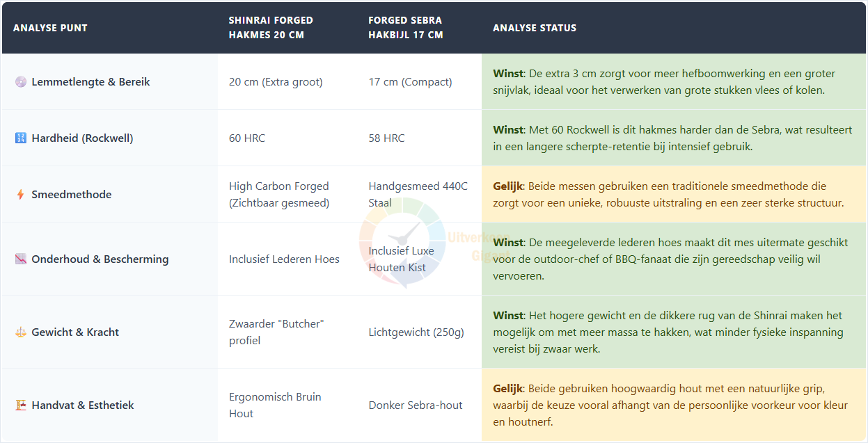The image size is (868, 443).
Task: Click the disc icon beside Lemmetlengte & Bereik
Action: click(x=20, y=82)
